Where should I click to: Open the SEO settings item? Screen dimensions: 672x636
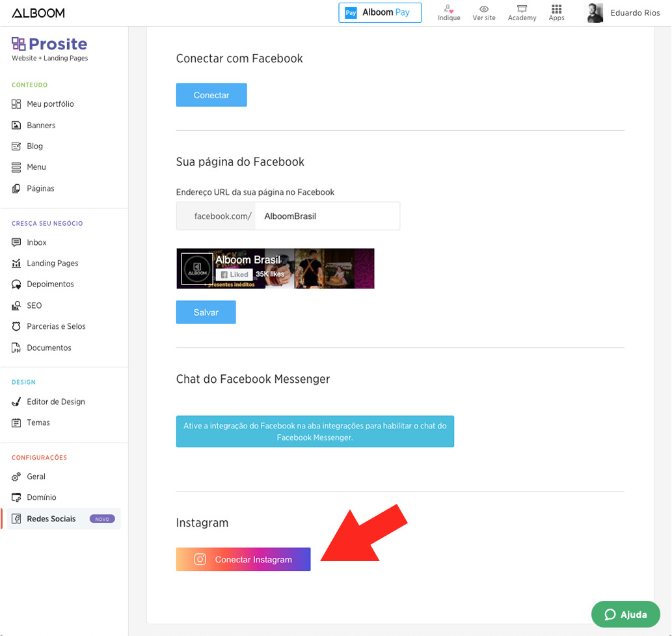[34, 305]
